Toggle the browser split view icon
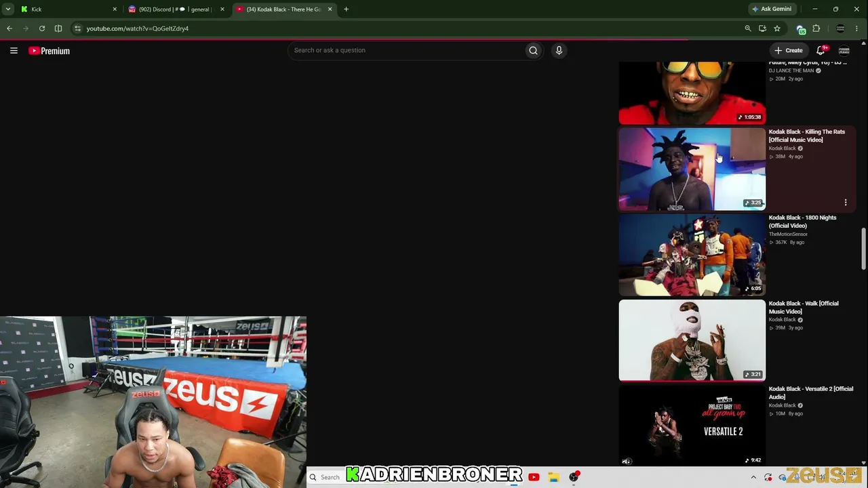The width and height of the screenshot is (868, 488). pos(58,28)
